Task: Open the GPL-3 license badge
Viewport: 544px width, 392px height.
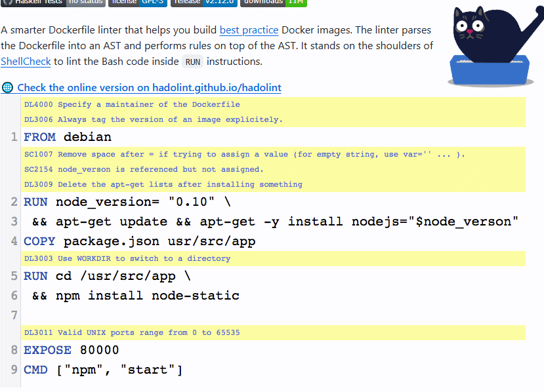Action: click(136, 3)
